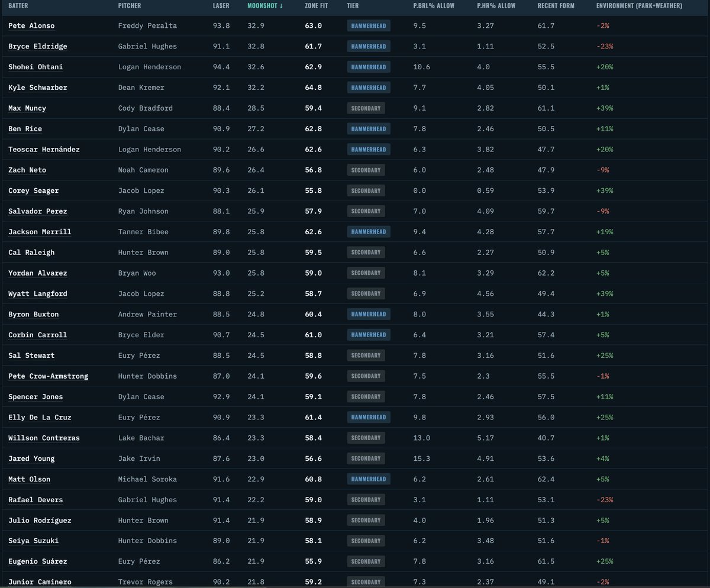
Task: Open Ben Rice player link
Action: [25, 129]
